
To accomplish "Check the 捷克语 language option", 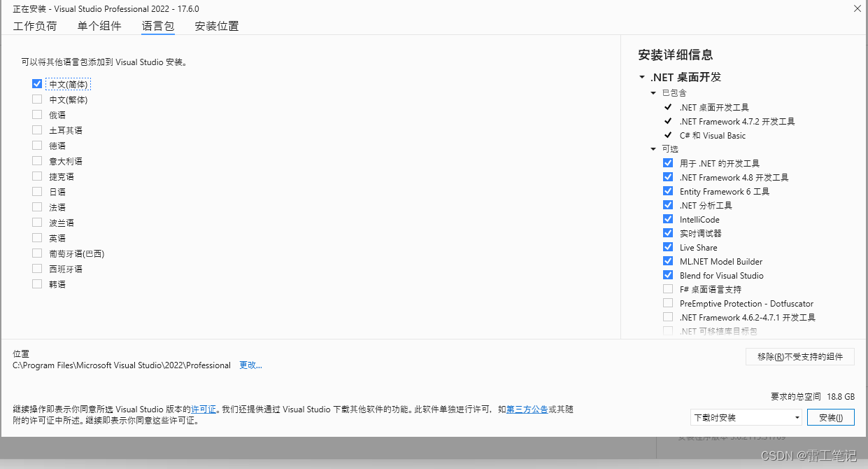I will (37, 176).
